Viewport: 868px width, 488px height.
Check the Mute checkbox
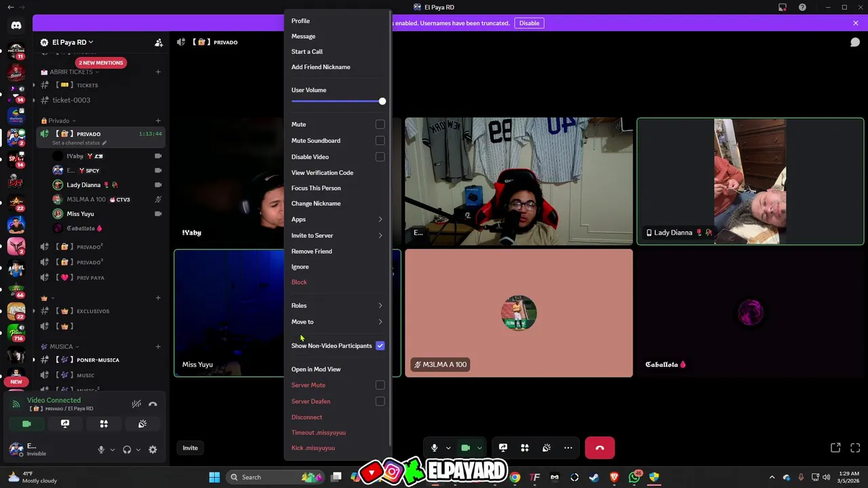pos(380,125)
